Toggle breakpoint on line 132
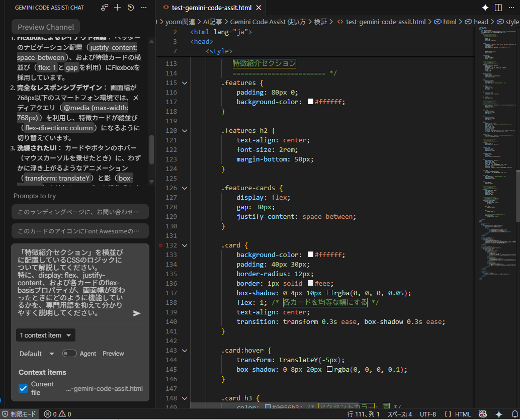520x420 pixels. point(160,245)
